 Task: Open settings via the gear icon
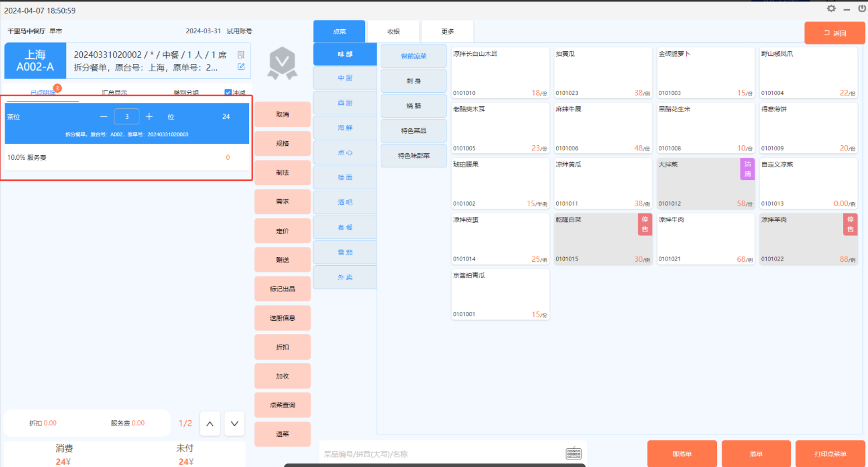831,9
